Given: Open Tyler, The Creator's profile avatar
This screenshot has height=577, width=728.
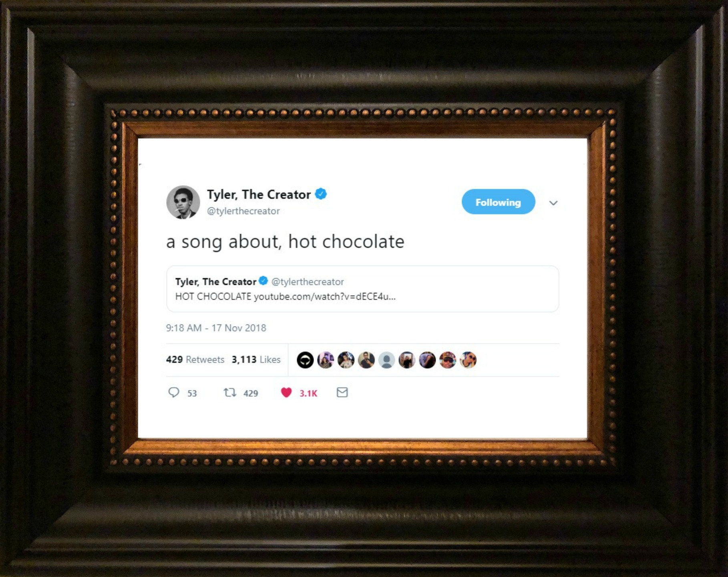Looking at the screenshot, I should [183, 202].
